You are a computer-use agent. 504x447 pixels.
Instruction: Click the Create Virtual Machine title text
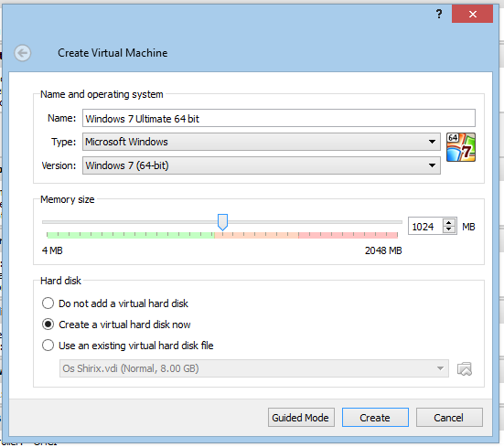pos(113,53)
